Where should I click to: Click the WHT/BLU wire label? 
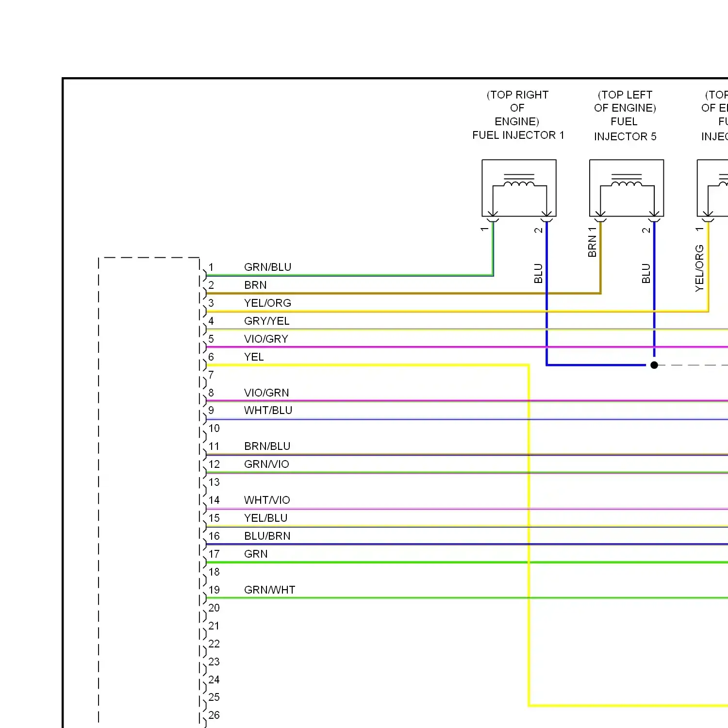pos(268,411)
